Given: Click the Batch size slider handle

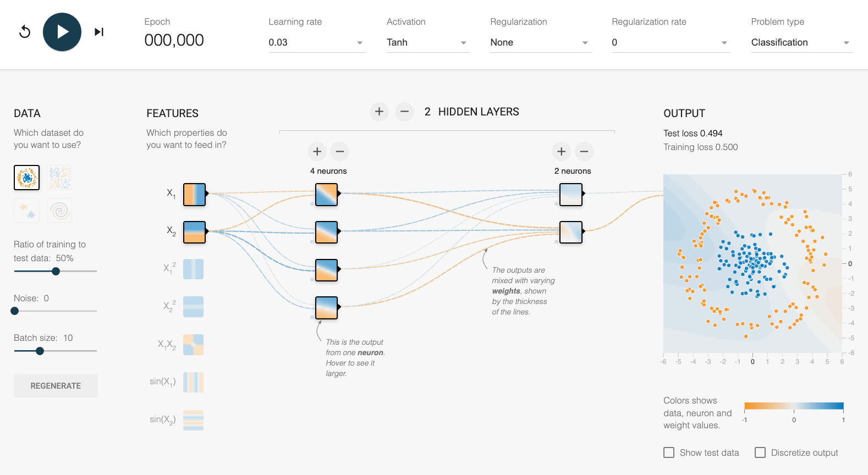Looking at the screenshot, I should coord(40,351).
